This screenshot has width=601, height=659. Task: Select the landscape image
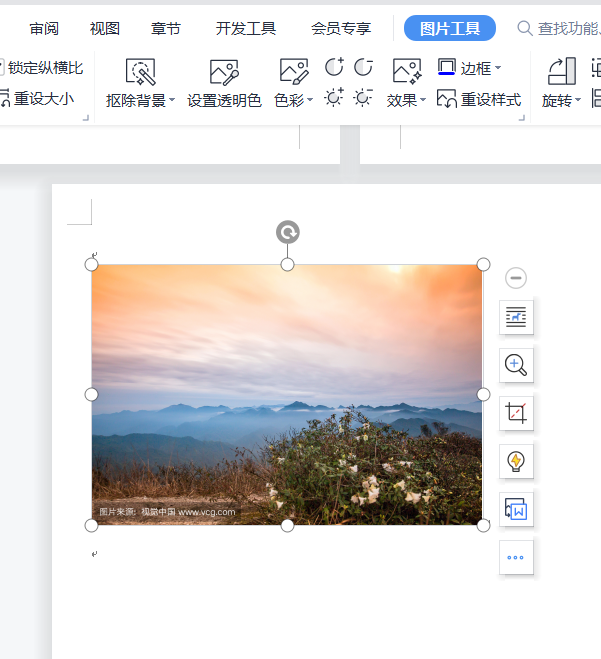(x=287, y=395)
